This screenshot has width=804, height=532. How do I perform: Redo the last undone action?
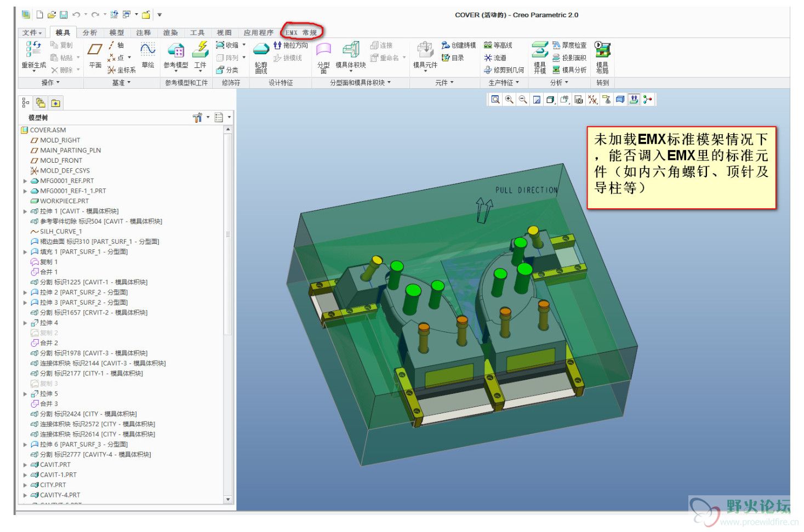(x=95, y=15)
